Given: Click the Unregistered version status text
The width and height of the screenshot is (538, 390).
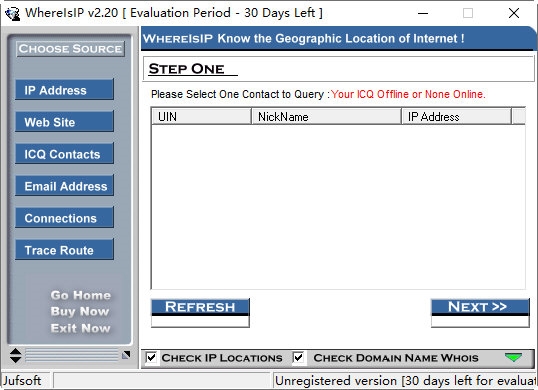Looking at the screenshot, I should pyautogui.click(x=405, y=380).
